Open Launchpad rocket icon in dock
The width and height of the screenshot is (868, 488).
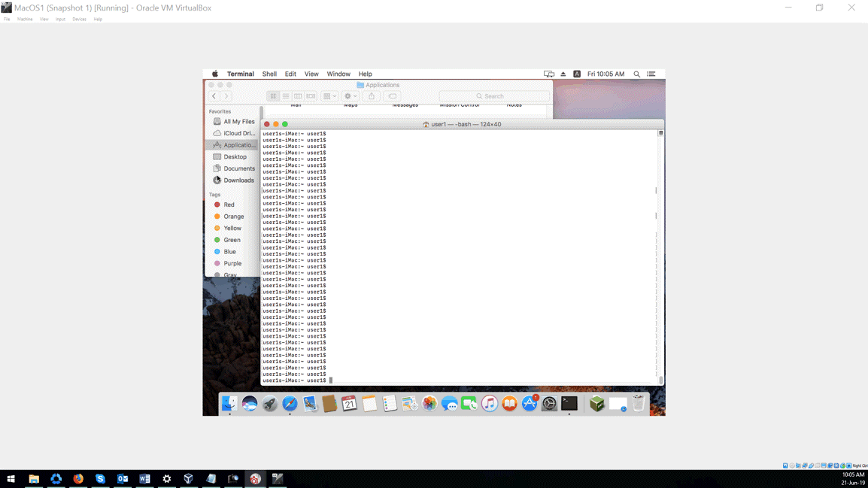[x=269, y=403]
